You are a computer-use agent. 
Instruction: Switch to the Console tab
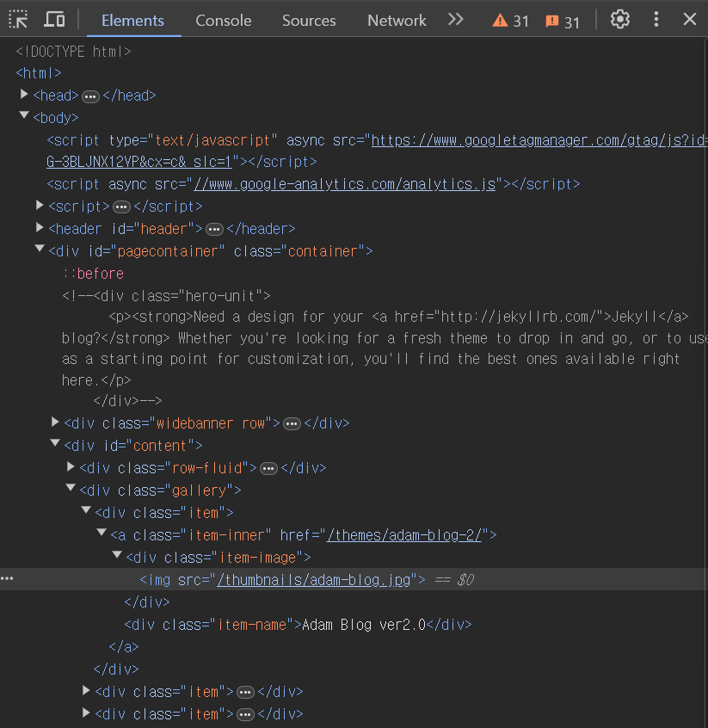(x=224, y=21)
